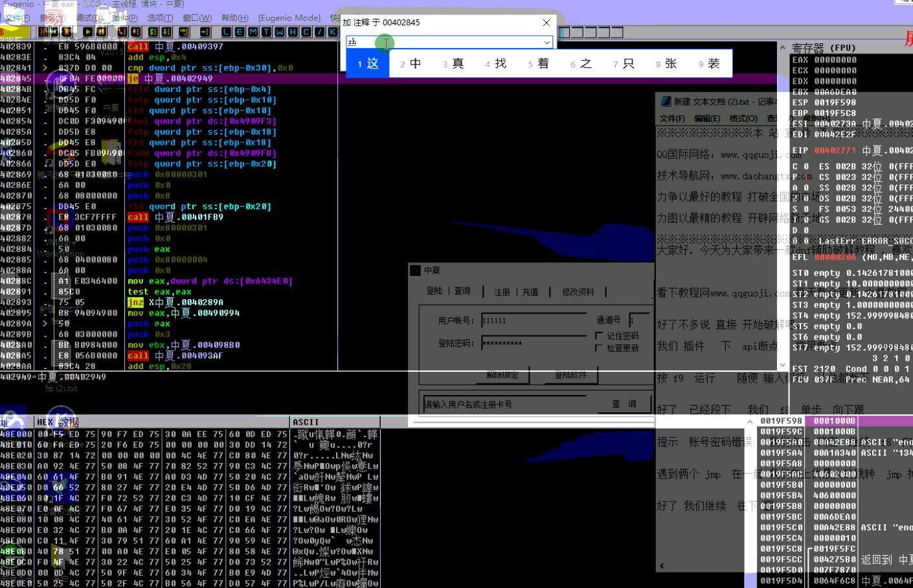Open Windows list with W icon

point(280,32)
